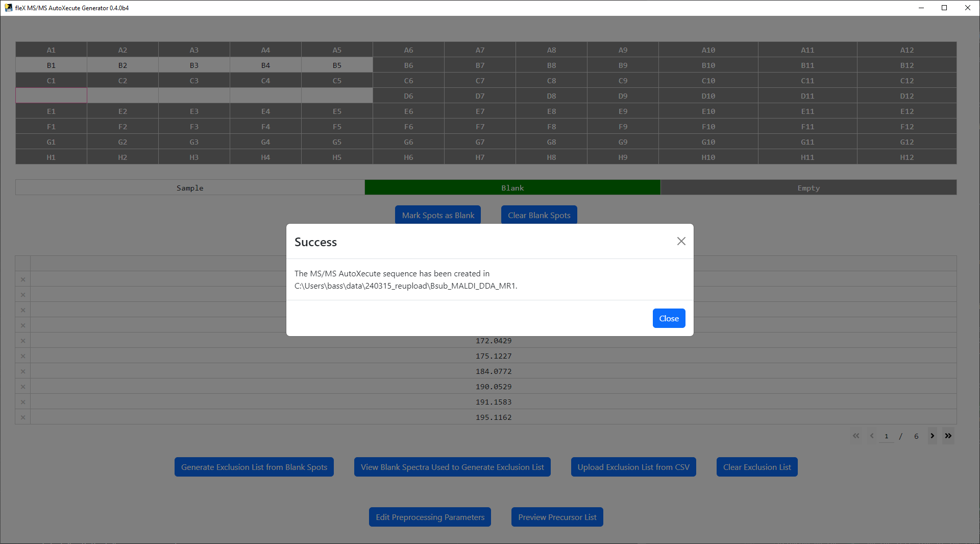Close the Success notification
The image size is (980, 544).
669,318
